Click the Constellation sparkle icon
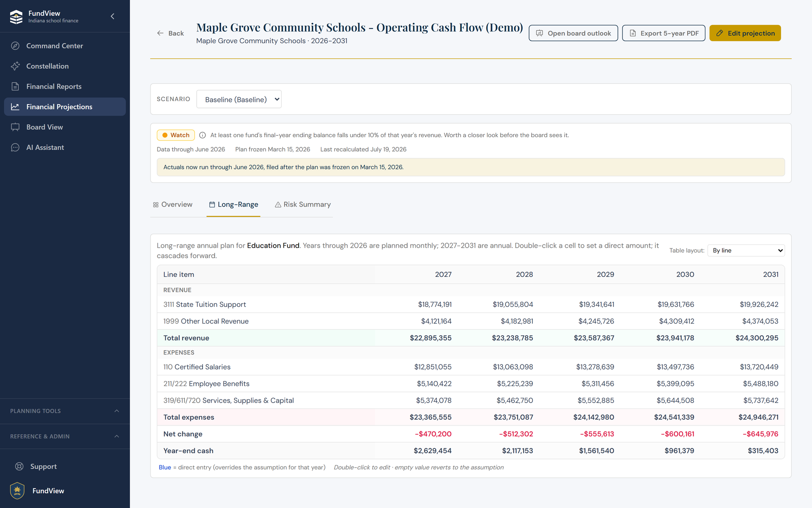 click(x=15, y=66)
